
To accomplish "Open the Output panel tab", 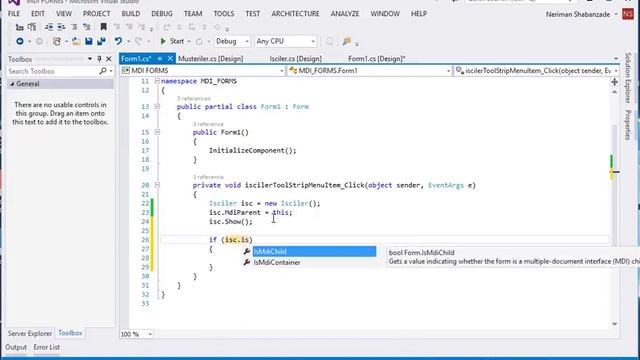I will tap(16, 347).
